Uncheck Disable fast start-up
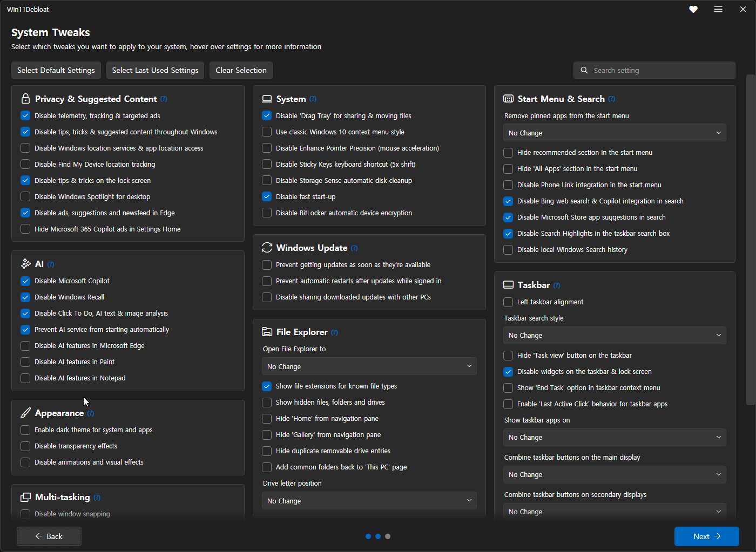This screenshot has height=552, width=756. pyautogui.click(x=267, y=196)
